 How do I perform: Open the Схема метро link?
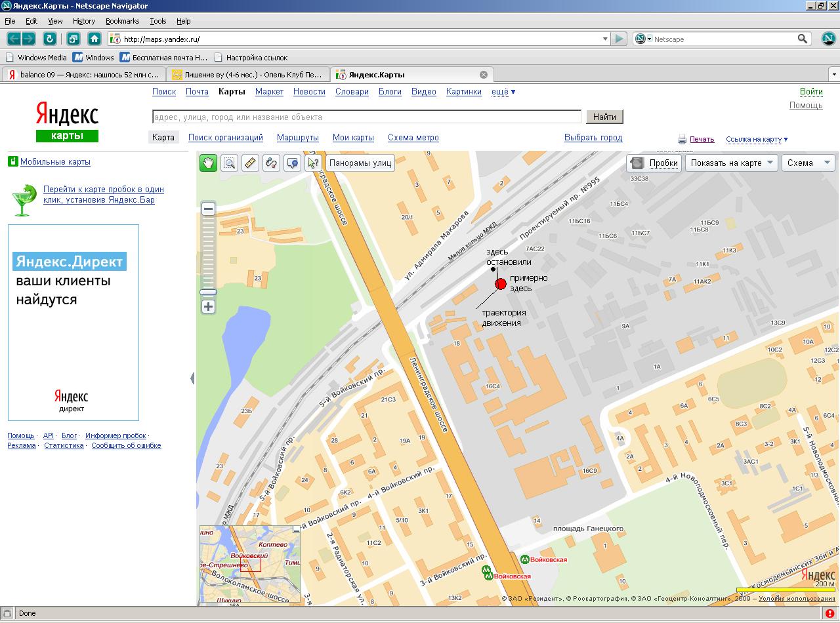click(x=413, y=138)
